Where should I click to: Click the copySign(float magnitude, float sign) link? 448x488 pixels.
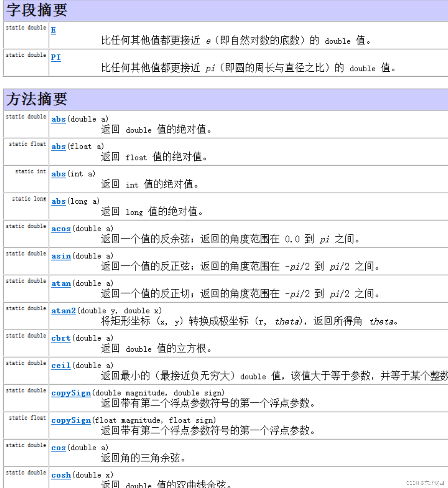click(x=70, y=420)
